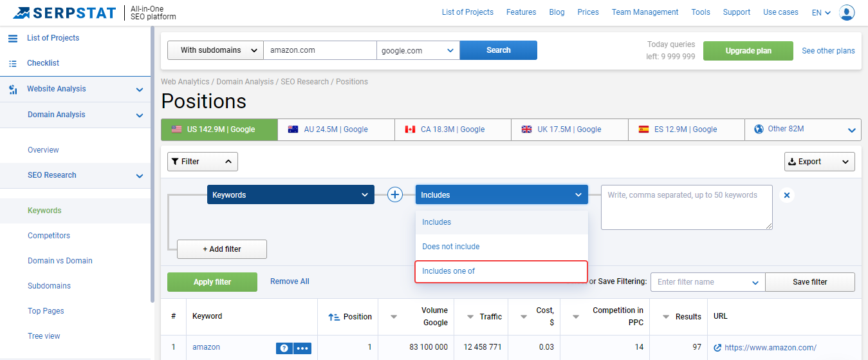The height and width of the screenshot is (360, 868).
Task: Open Domain vs Domain in sidebar
Action: point(60,261)
